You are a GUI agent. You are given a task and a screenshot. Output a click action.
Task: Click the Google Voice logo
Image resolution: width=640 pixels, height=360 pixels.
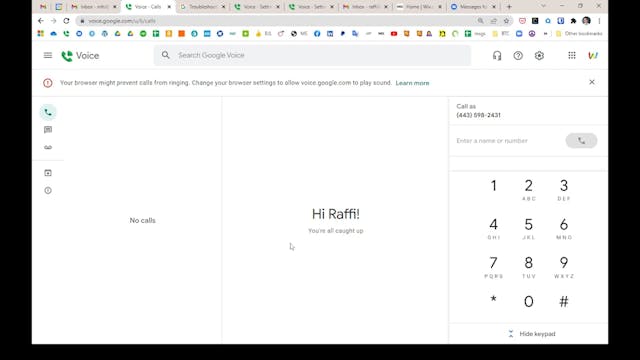coord(80,56)
